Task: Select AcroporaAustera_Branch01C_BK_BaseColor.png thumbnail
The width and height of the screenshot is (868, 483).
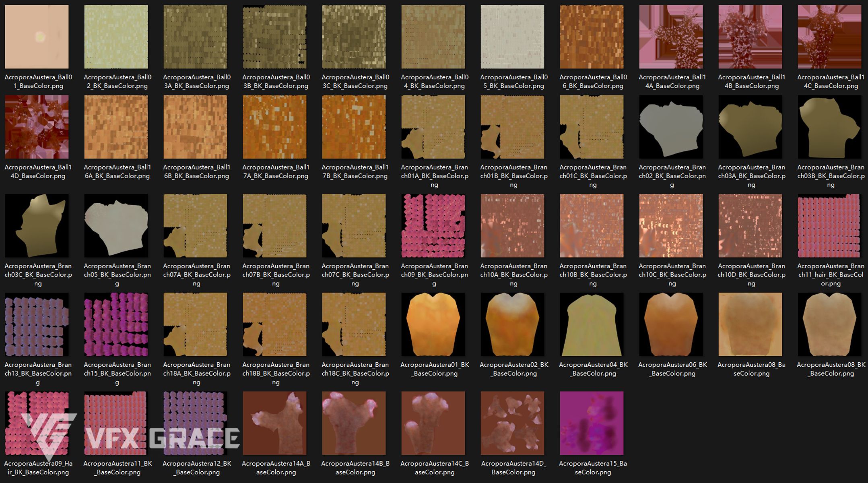Action: tap(592, 127)
